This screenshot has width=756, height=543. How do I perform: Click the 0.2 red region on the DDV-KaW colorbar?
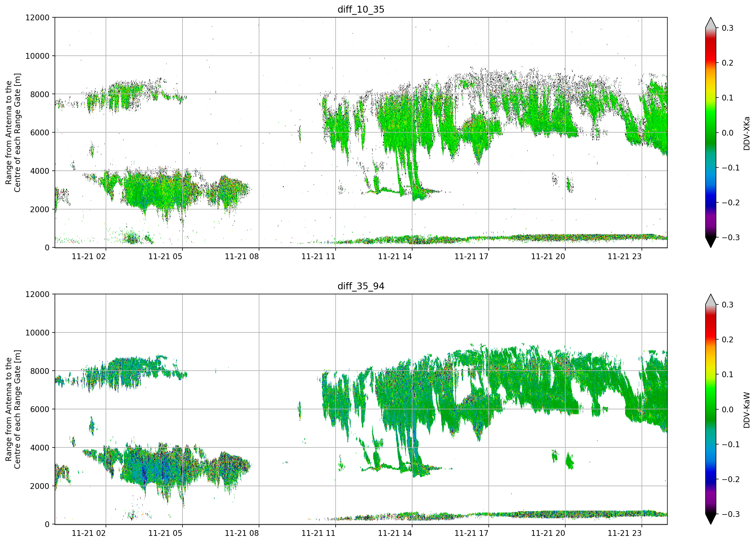(711, 340)
